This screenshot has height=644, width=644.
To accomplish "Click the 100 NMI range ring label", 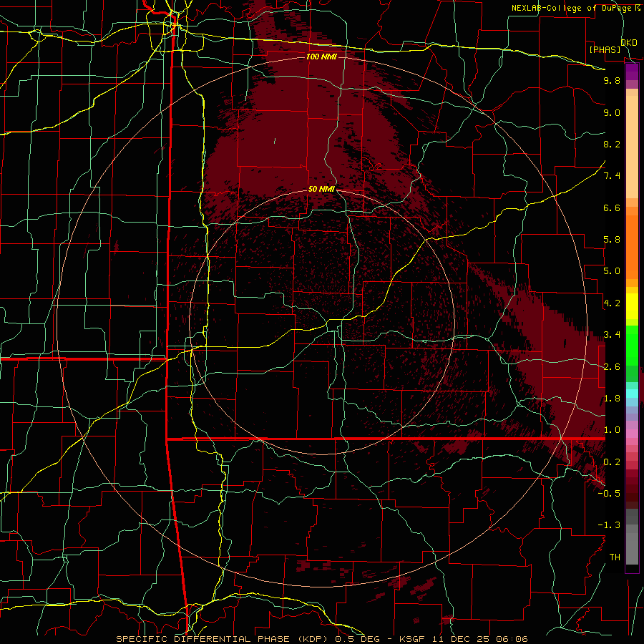I will 321,57.
